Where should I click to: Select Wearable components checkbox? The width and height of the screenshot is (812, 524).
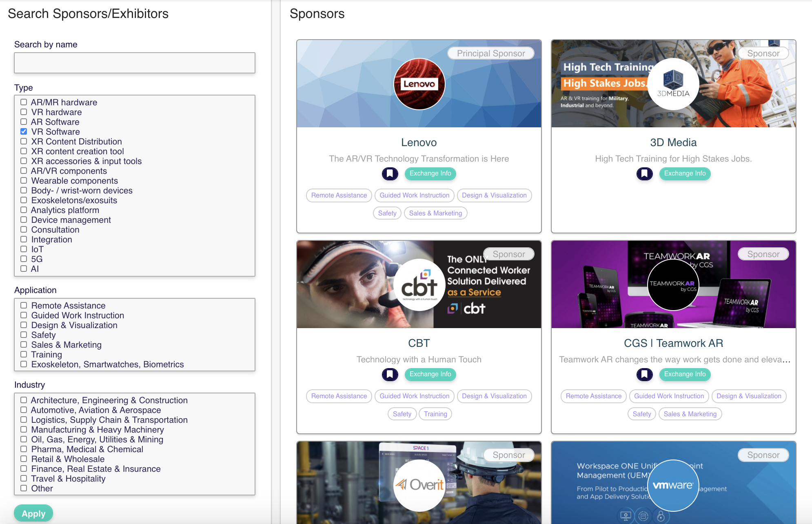[x=24, y=180]
